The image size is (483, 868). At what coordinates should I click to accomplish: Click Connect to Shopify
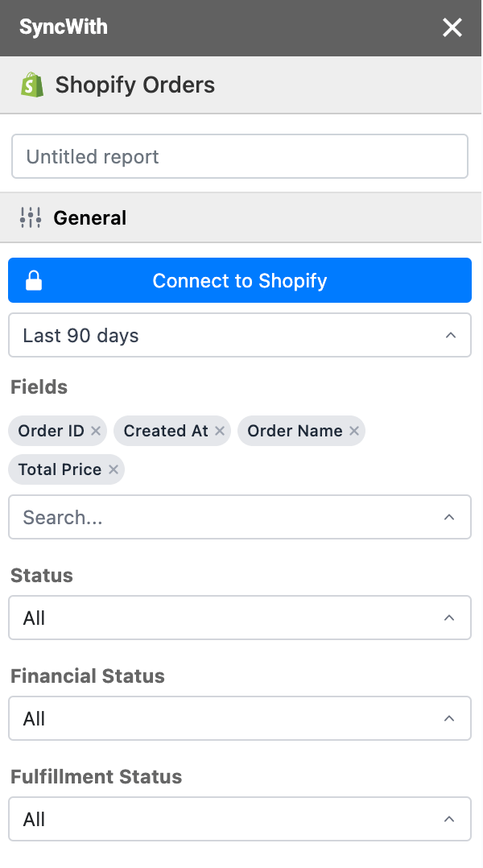240,280
